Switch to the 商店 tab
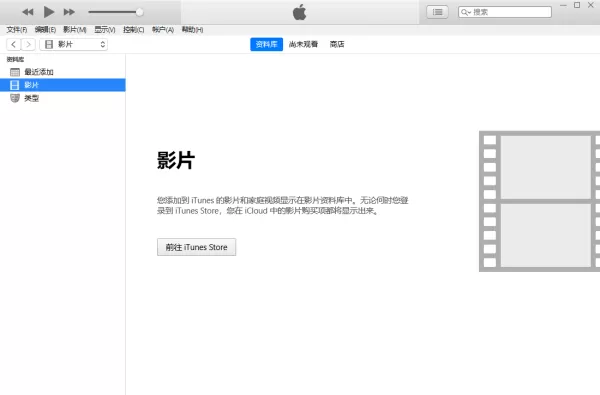 pos(337,44)
